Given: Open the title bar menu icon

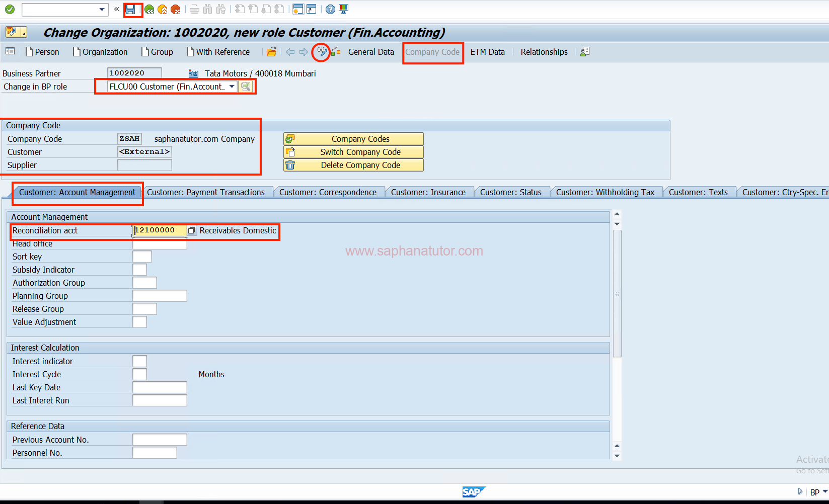Looking at the screenshot, I should (x=16, y=32).
